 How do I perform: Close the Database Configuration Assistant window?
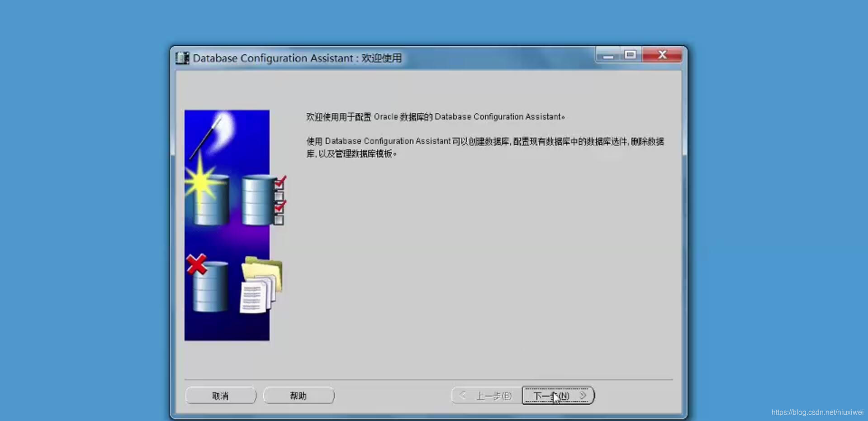pyautogui.click(x=662, y=55)
